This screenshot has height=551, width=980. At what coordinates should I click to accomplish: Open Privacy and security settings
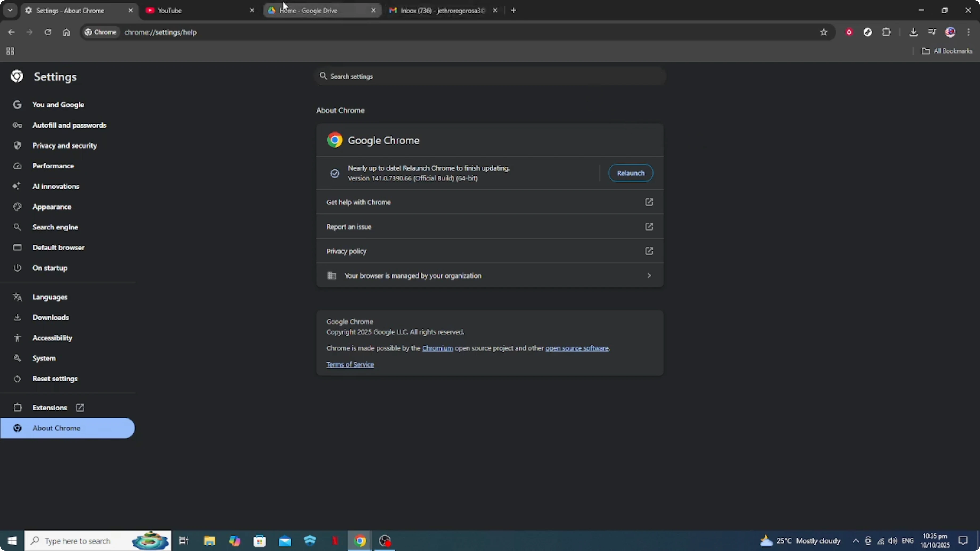click(65, 145)
